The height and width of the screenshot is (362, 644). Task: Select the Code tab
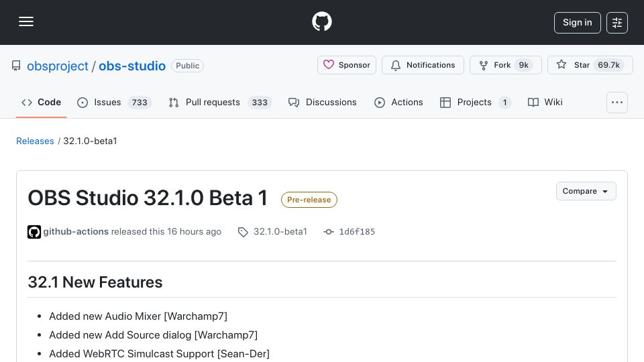[41, 102]
